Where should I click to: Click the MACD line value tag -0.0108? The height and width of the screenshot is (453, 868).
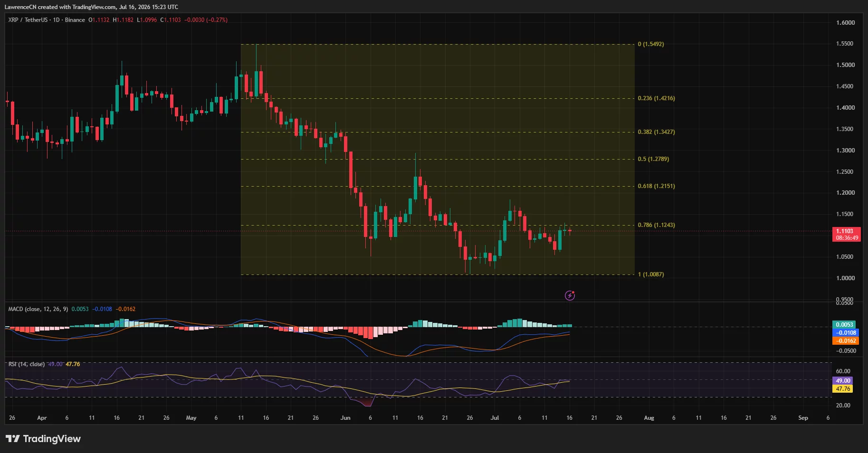845,333
